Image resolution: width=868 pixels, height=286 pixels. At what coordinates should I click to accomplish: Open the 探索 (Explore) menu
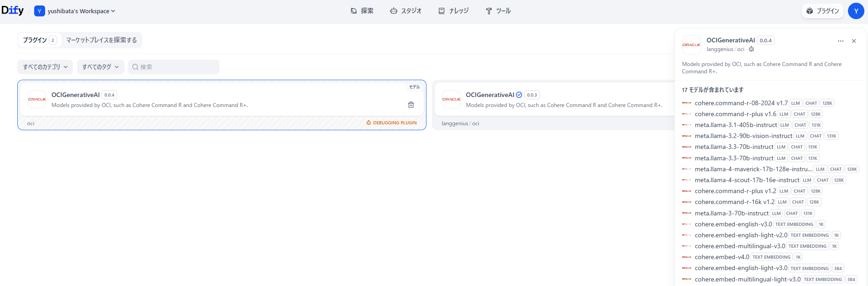click(362, 11)
